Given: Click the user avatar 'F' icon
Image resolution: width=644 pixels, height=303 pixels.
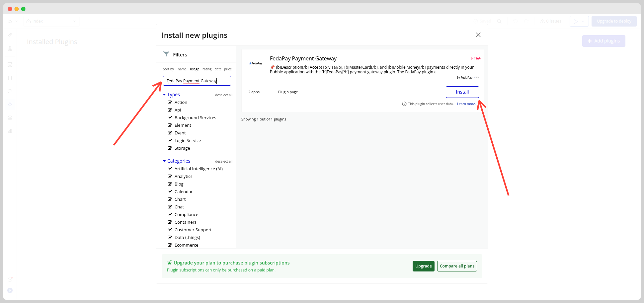Looking at the screenshot, I should 10,290.
